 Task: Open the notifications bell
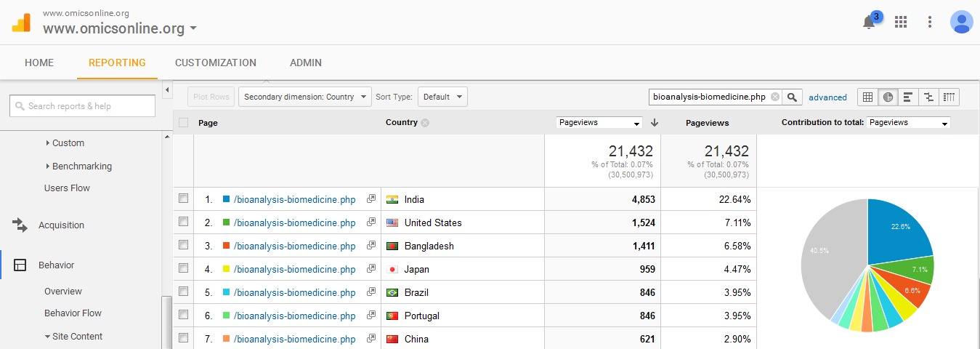(x=868, y=23)
